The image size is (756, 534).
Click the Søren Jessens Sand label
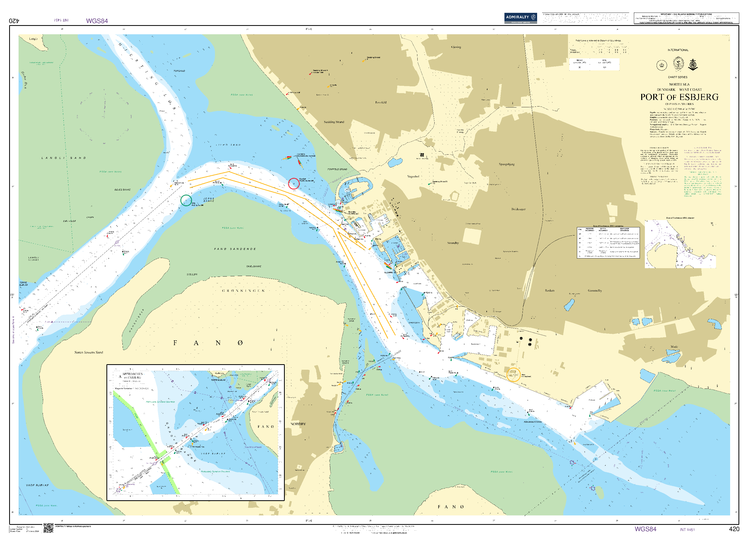pyautogui.click(x=89, y=352)
